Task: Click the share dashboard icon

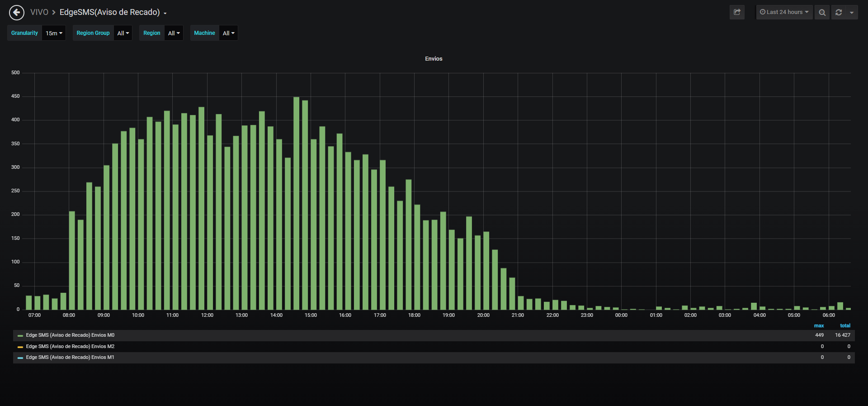Action: point(737,12)
